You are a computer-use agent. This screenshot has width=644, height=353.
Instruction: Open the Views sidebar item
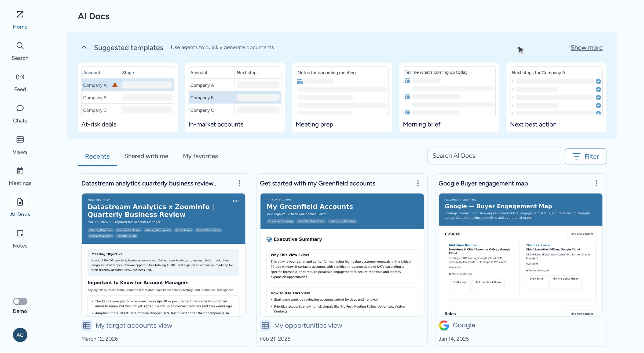pyautogui.click(x=20, y=145)
